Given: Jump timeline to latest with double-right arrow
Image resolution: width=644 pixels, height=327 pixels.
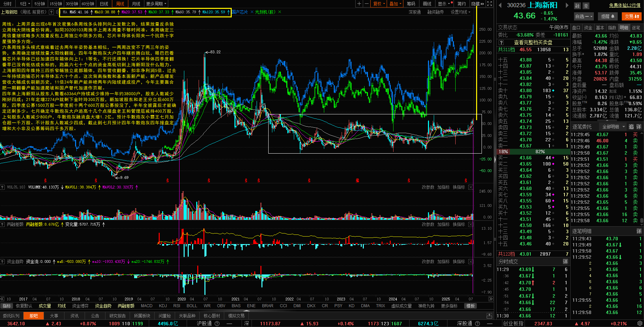Looking at the screenshot, I should pyautogui.click(x=491, y=299).
